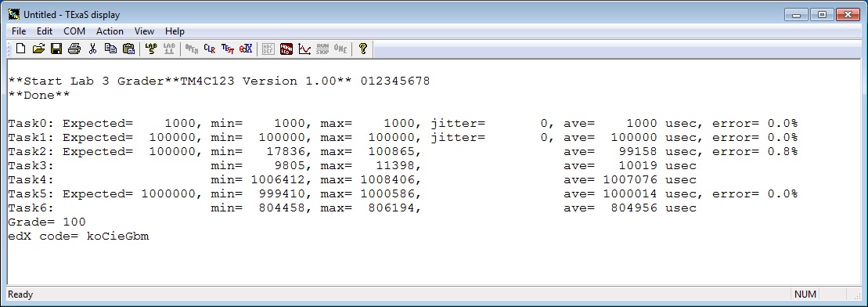Click the 'Untitled - TExaS display' title text
This screenshot has height=307, width=868.
click(x=71, y=15)
